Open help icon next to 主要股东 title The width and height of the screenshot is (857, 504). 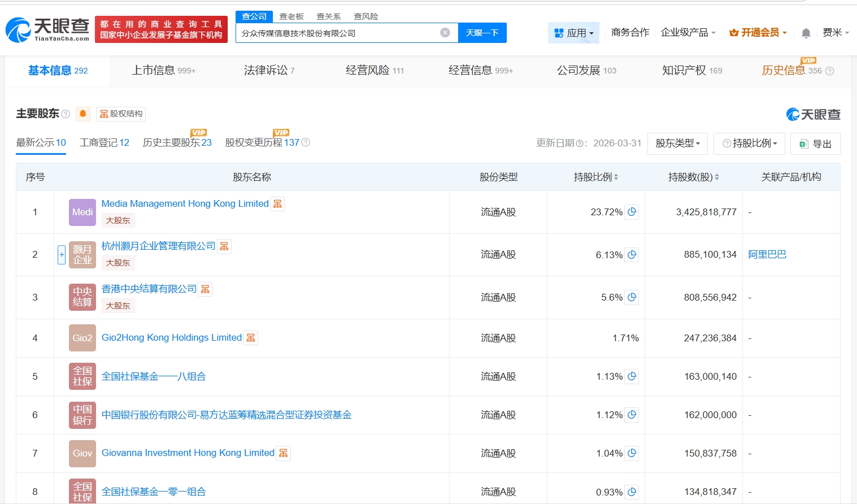coord(66,114)
